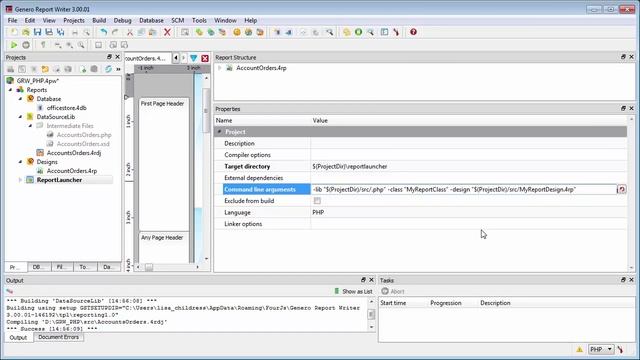The height and width of the screenshot is (360, 640).
Task: Click the yellow folder icon in Projects toolbar
Action: pyautogui.click(x=45, y=69)
